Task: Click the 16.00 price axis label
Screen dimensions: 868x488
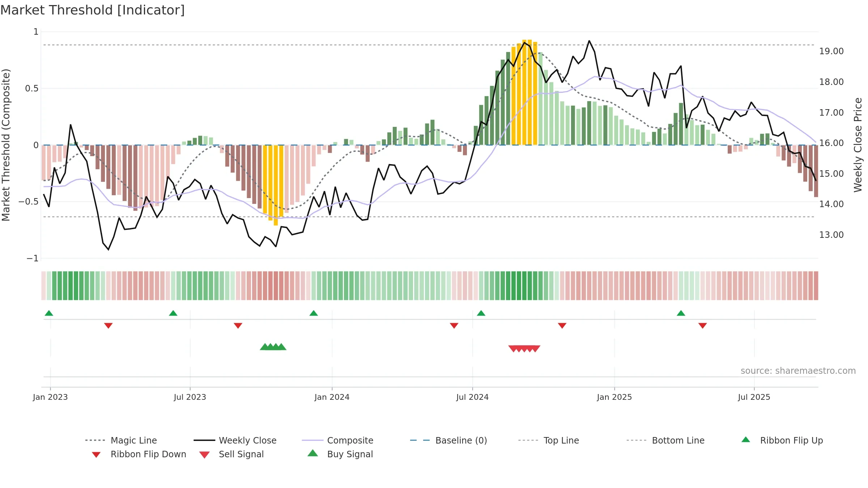Action: pyautogui.click(x=831, y=143)
